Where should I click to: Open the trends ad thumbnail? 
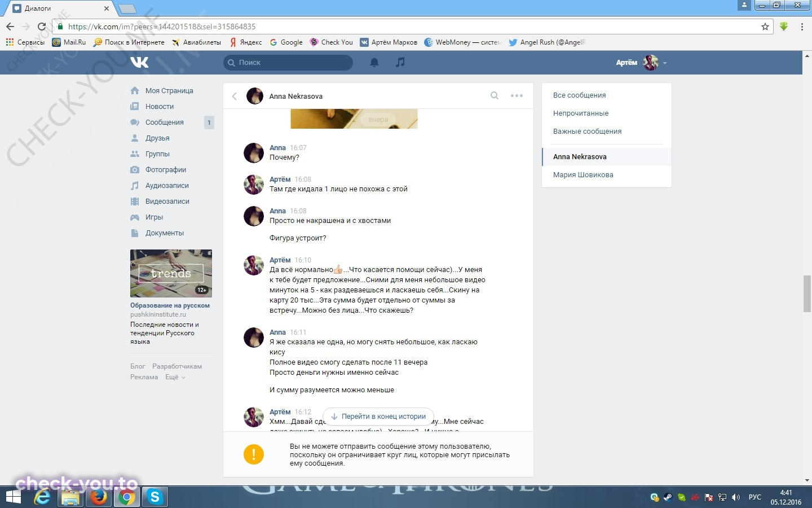pos(171,273)
